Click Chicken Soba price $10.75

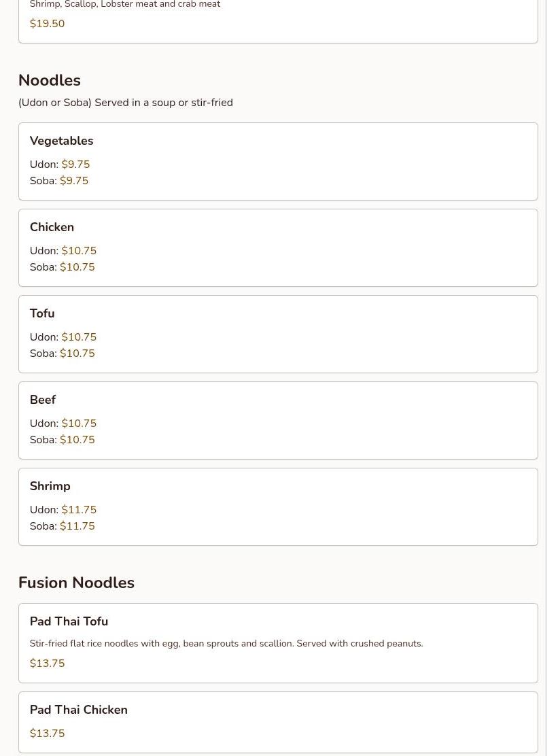click(77, 267)
